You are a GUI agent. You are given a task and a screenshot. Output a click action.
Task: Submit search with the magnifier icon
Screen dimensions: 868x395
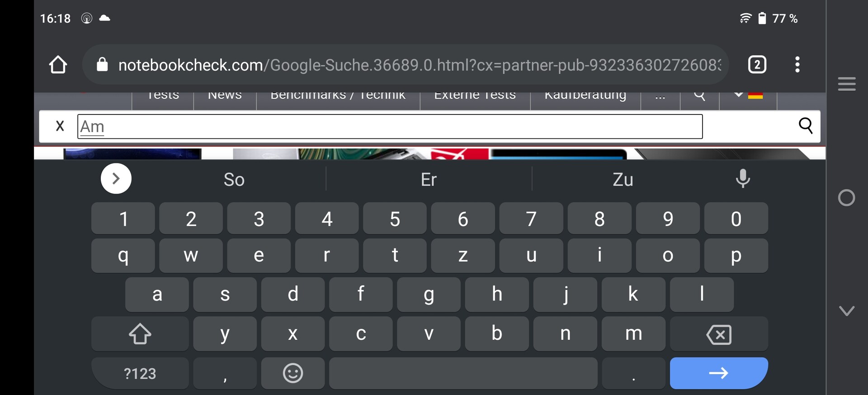(806, 126)
